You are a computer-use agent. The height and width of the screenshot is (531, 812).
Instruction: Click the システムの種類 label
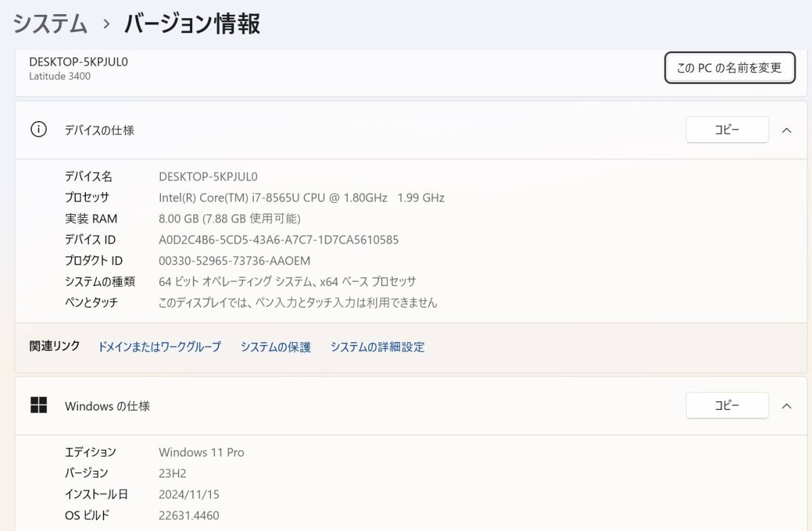click(x=99, y=281)
